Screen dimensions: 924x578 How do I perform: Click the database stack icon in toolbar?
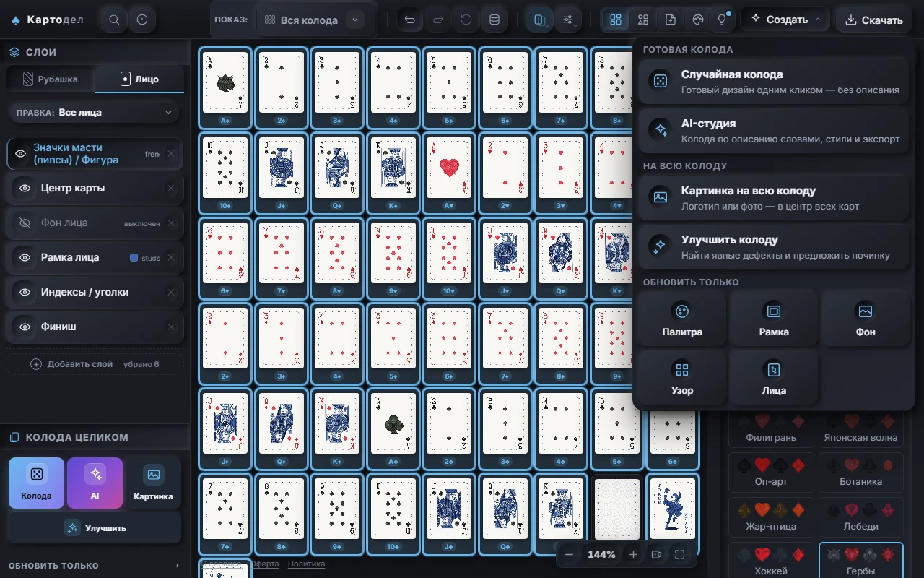tap(494, 20)
